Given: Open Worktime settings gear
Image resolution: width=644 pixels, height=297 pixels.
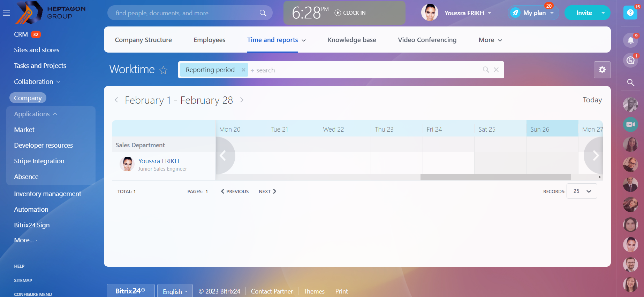Looking at the screenshot, I should point(602,70).
